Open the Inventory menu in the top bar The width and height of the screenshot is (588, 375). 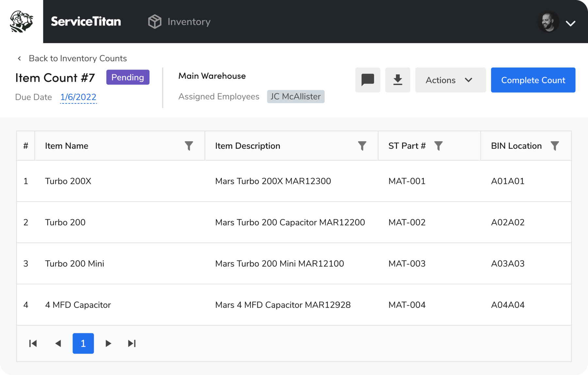point(189,21)
